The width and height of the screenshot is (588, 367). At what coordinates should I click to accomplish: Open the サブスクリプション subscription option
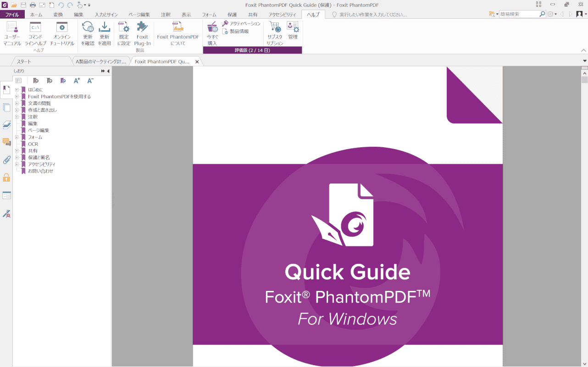click(x=275, y=33)
